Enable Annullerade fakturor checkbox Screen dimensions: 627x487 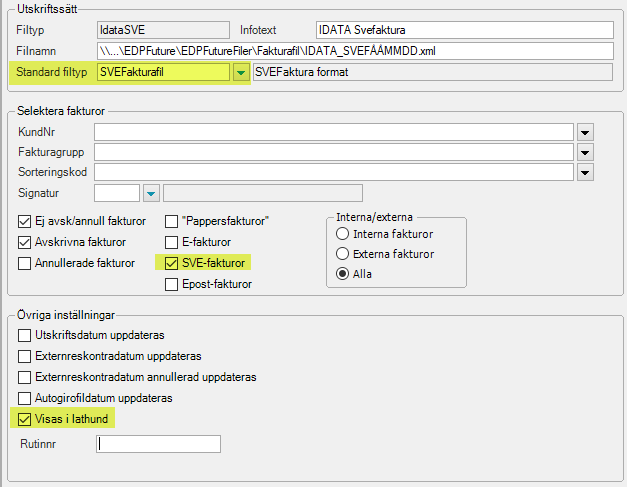click(24, 263)
